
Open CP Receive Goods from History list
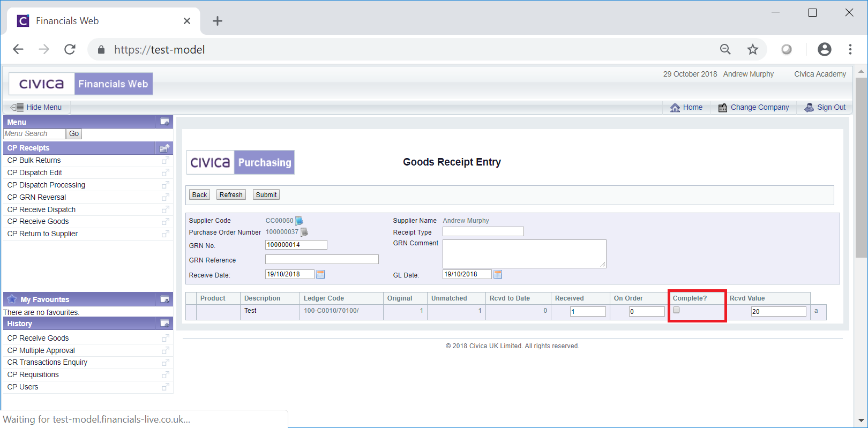38,338
